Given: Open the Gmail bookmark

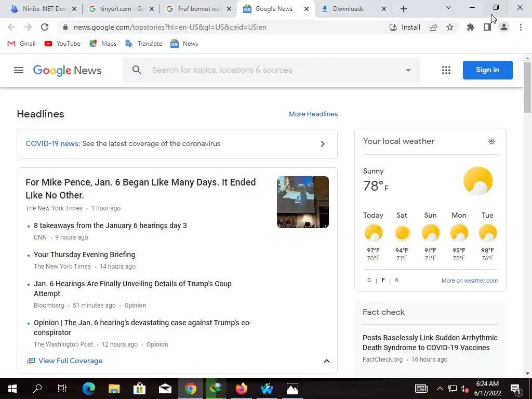Looking at the screenshot, I should click(21, 44).
